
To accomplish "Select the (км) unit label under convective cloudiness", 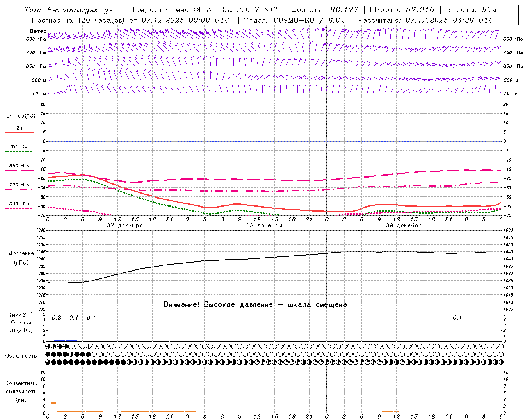I will click(21, 399).
